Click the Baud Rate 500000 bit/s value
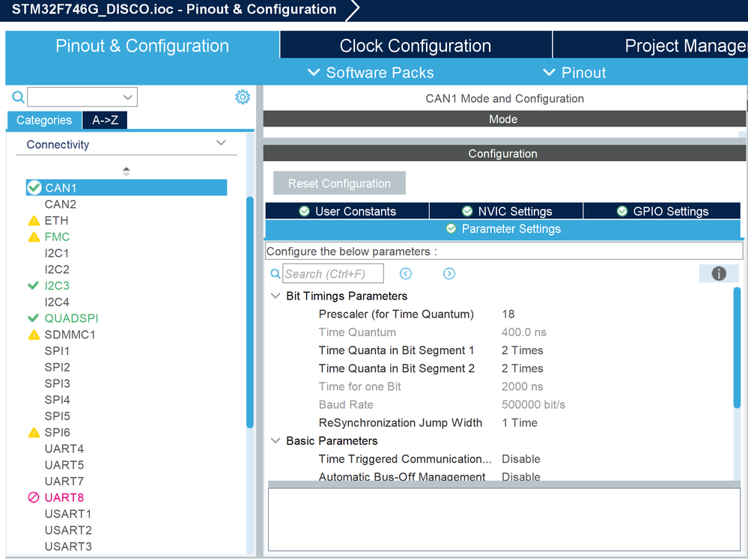This screenshot has width=748, height=560. pos(533,404)
